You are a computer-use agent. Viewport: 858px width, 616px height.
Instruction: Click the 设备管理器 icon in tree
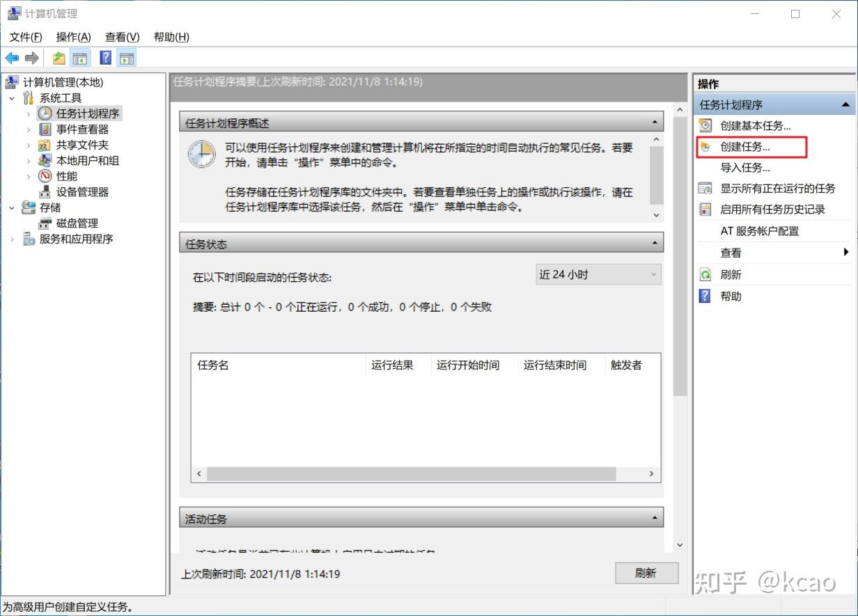click(x=45, y=192)
